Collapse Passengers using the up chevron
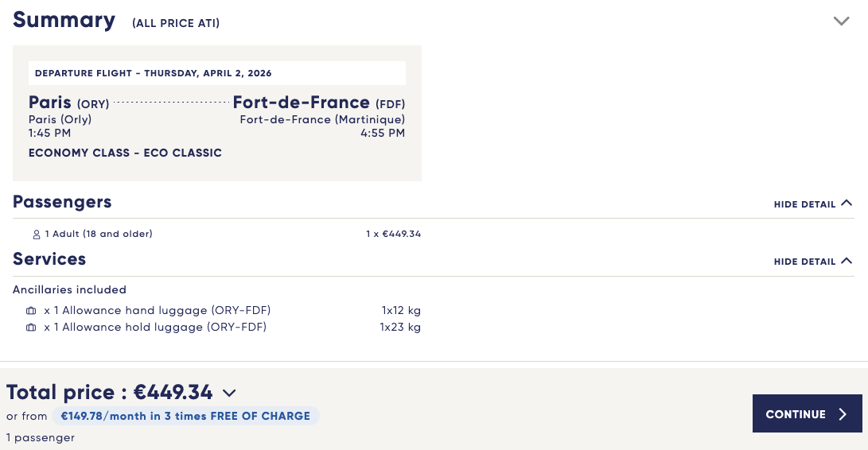The image size is (868, 450). [x=846, y=204]
